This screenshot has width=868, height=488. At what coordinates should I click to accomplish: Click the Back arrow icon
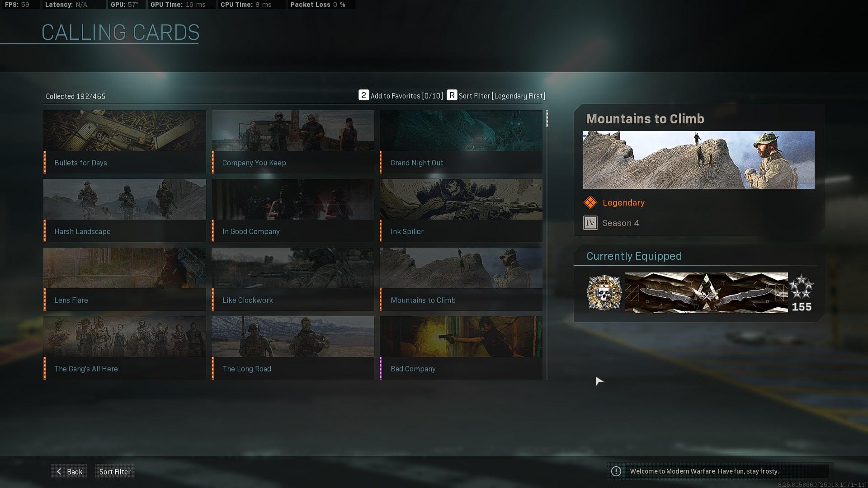[59, 471]
